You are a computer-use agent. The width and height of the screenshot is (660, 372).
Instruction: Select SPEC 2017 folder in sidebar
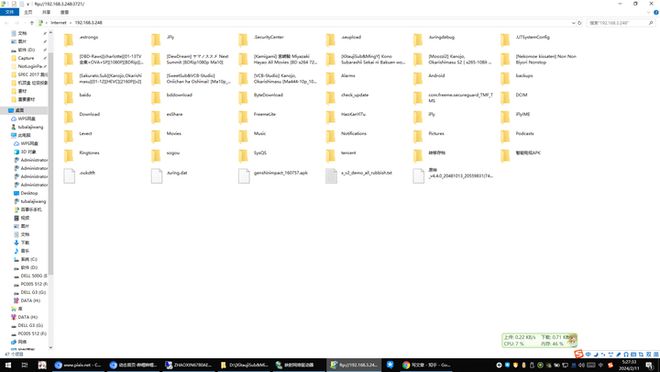coord(29,74)
